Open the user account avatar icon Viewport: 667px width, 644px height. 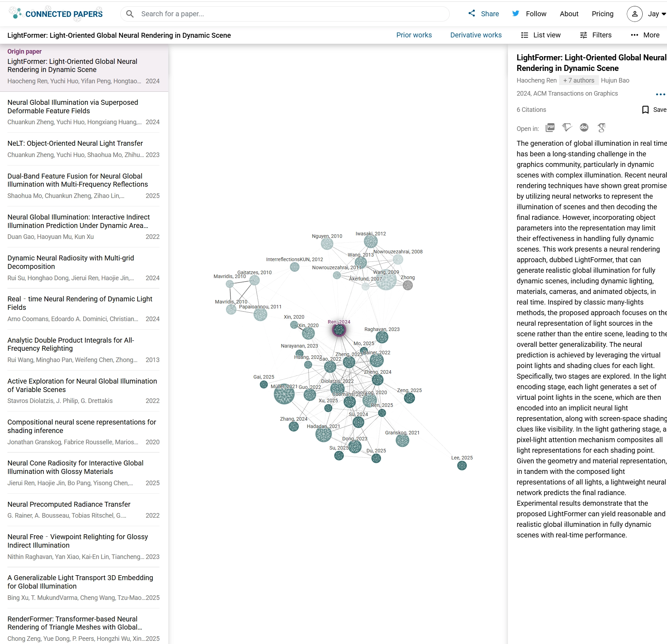pyautogui.click(x=634, y=14)
